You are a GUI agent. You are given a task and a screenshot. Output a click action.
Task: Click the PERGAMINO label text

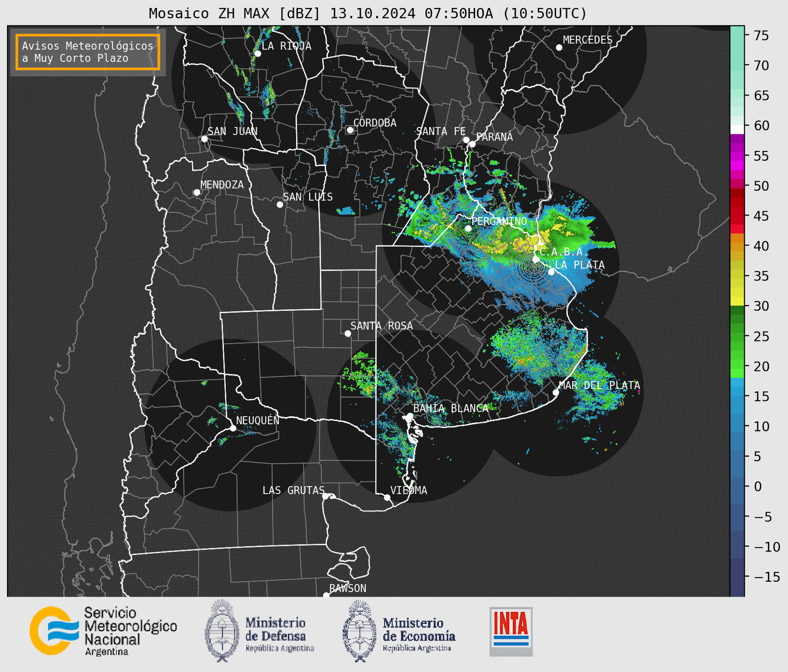(x=499, y=221)
